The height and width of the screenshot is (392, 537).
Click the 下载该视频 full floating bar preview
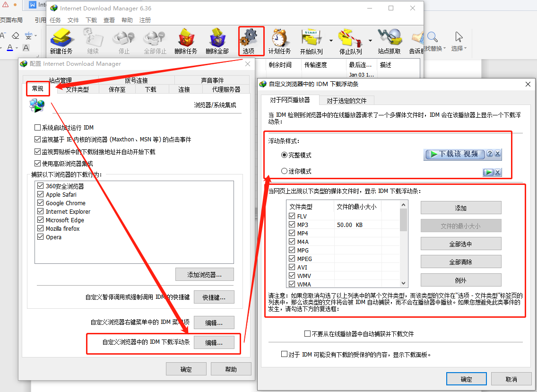463,154
